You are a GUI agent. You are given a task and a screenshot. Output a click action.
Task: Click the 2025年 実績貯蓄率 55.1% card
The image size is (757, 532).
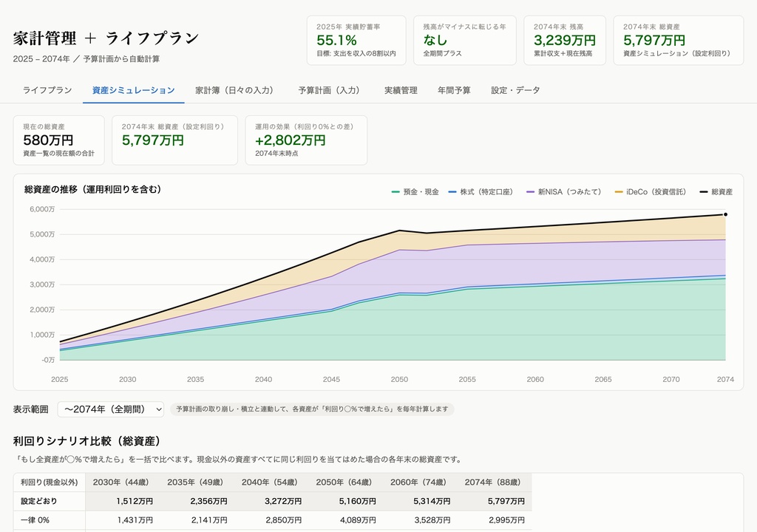coord(356,40)
